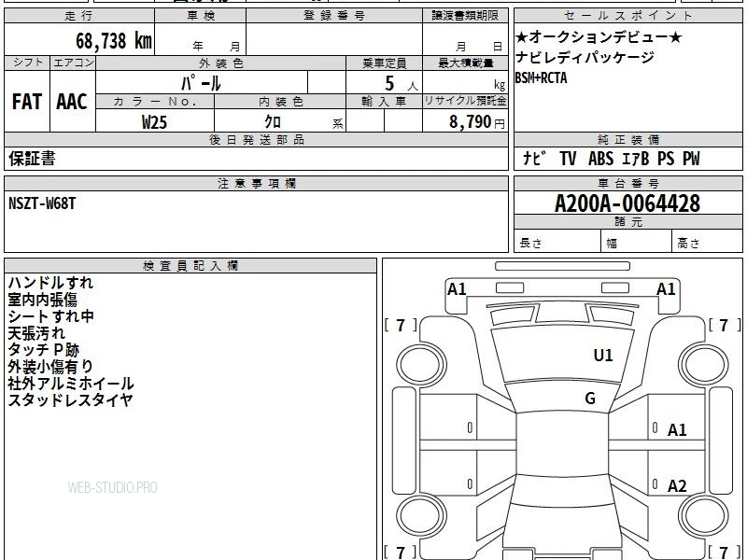The height and width of the screenshot is (560, 747).
Task: Click the front-left wheel on diagram
Action: point(421,364)
